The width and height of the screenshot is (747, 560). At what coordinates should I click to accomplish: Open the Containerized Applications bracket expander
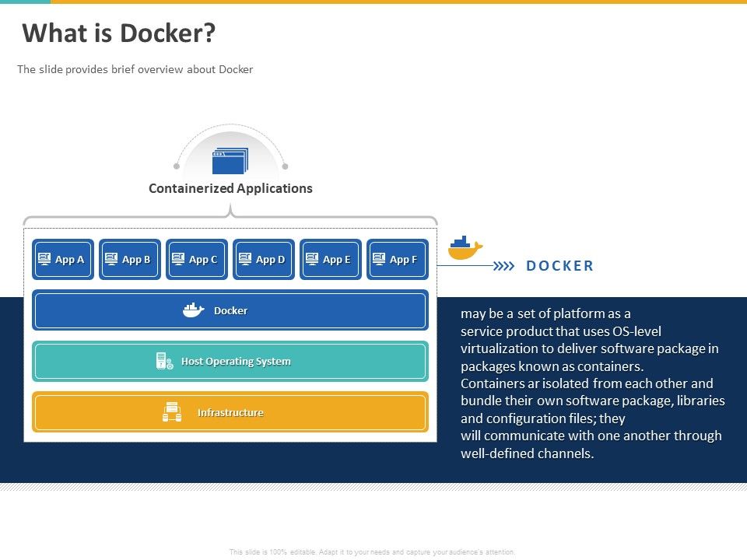click(230, 212)
